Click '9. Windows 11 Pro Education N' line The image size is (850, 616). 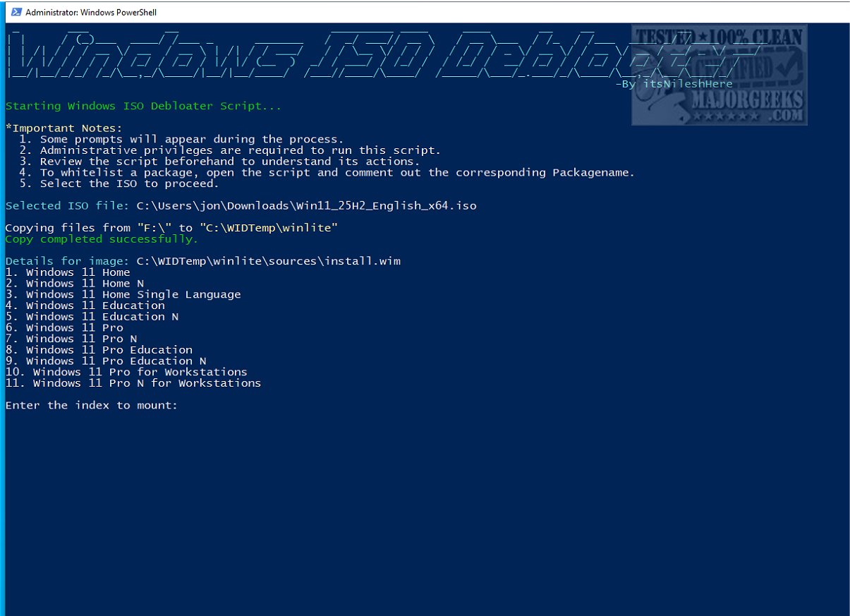tap(106, 361)
